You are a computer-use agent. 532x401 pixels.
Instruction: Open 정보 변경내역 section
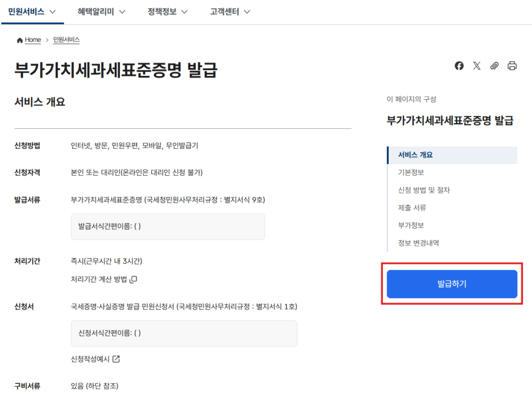coord(418,243)
